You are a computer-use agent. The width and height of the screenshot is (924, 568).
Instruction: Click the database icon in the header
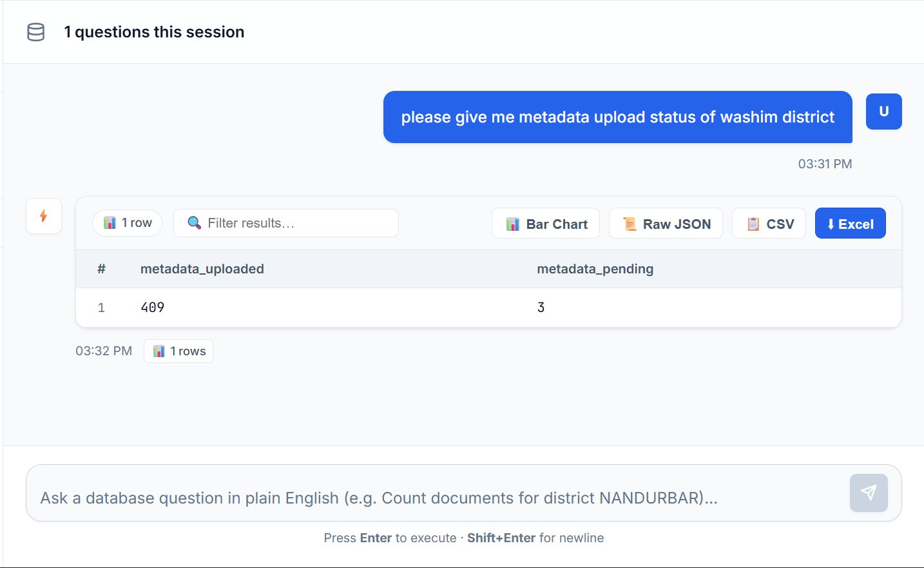36,32
